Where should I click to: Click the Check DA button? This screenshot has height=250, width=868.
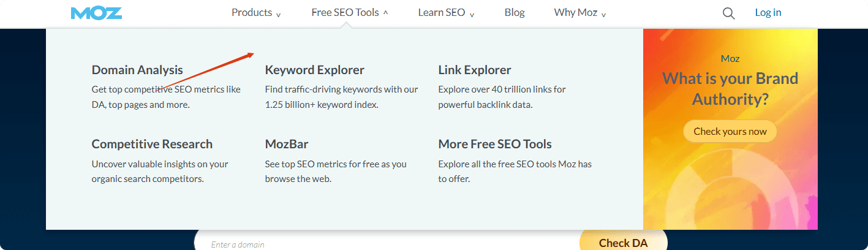622,243
